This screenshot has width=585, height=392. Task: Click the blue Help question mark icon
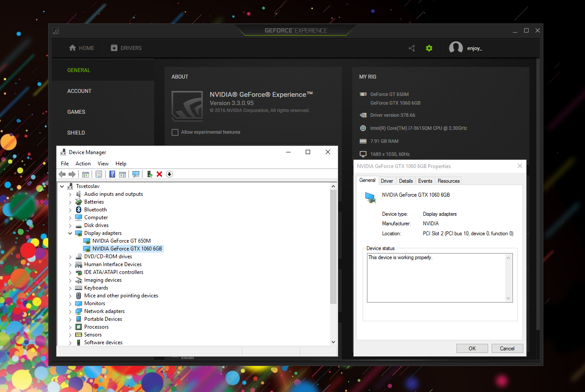click(x=112, y=174)
